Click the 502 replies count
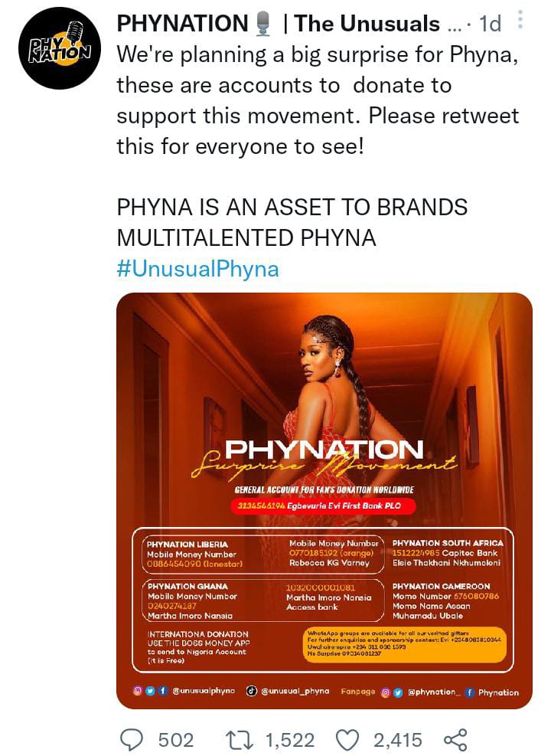The image size is (551, 756). (175, 739)
